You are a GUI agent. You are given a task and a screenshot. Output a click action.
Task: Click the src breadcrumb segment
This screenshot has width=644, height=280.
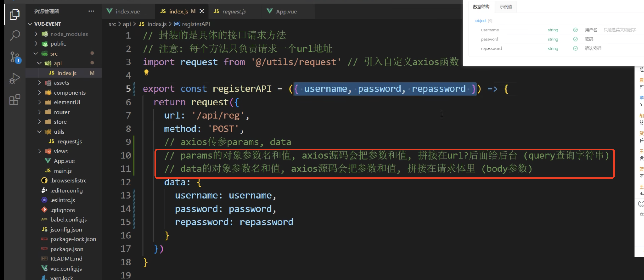tap(112, 24)
